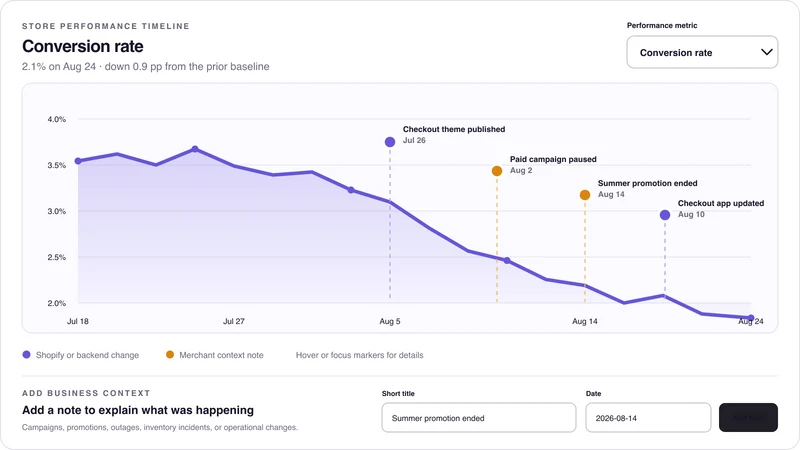Click the Performance metric field label
Screen dimensions: 800x450
662,26
